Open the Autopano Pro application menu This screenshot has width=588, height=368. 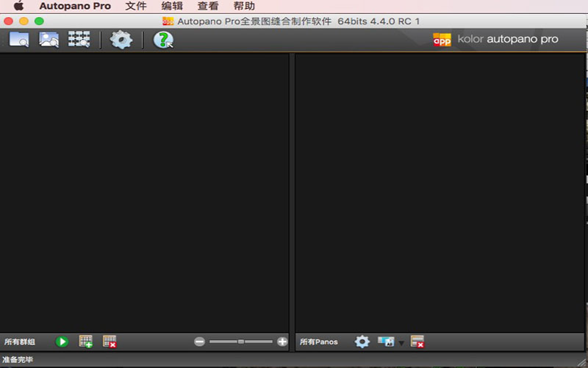[x=75, y=6]
